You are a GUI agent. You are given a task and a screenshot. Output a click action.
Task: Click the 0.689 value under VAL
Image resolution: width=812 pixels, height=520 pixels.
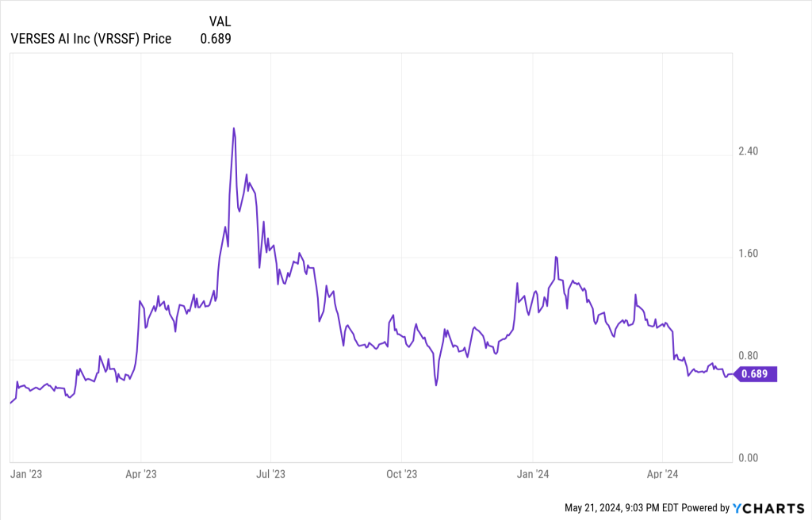coord(216,38)
